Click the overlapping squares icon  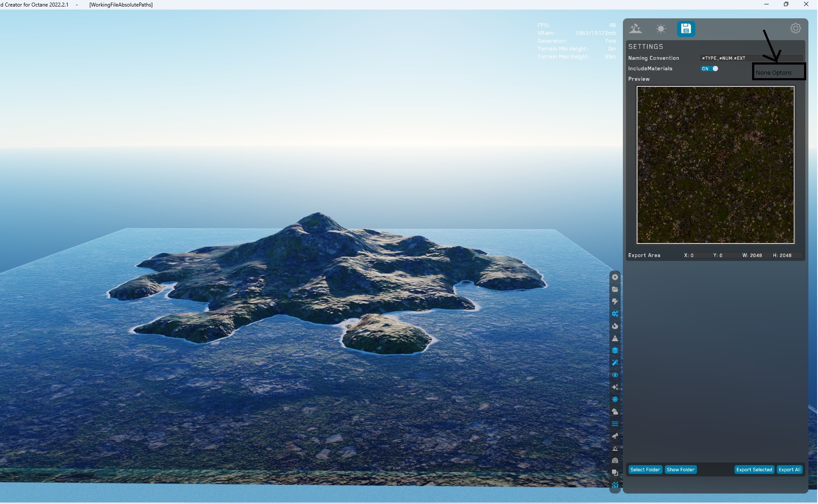(x=615, y=473)
